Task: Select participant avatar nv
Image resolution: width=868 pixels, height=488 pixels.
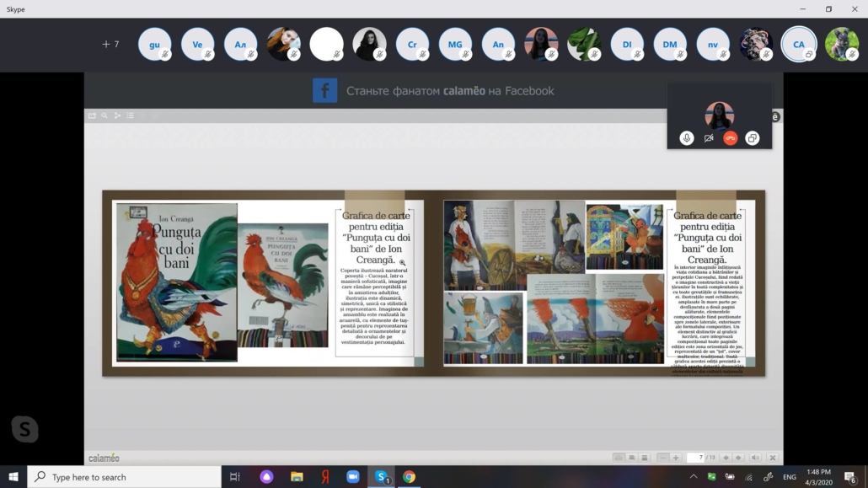Action: click(x=712, y=45)
